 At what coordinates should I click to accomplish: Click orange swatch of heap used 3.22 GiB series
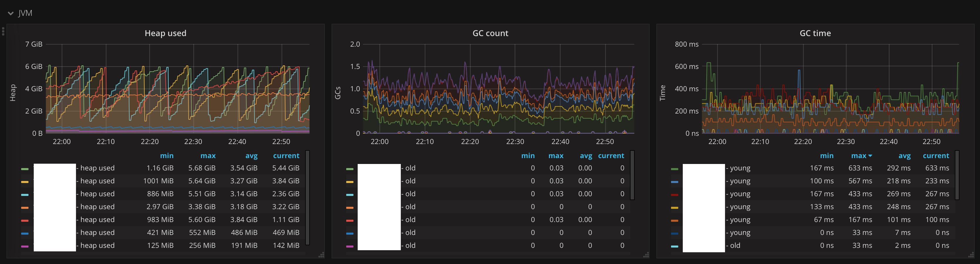click(25, 208)
